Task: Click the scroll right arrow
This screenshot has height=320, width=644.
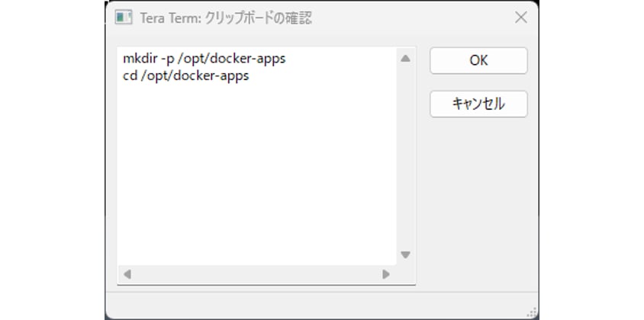Action: point(386,274)
